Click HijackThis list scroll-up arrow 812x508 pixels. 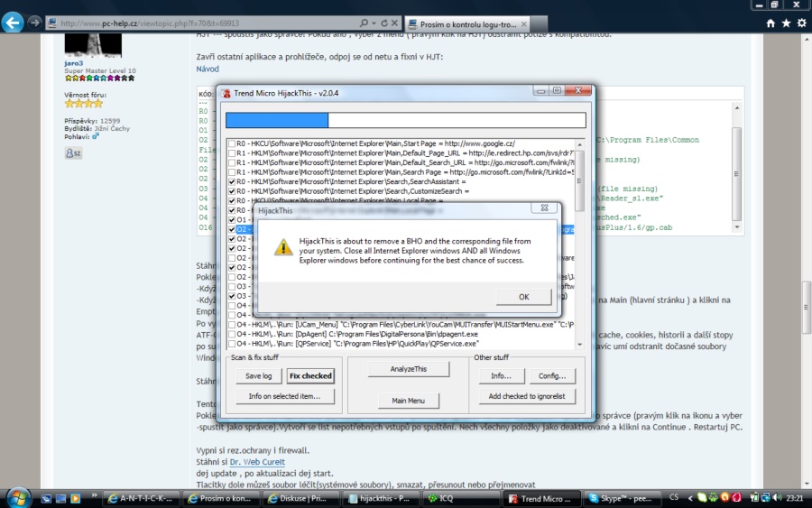(x=579, y=144)
